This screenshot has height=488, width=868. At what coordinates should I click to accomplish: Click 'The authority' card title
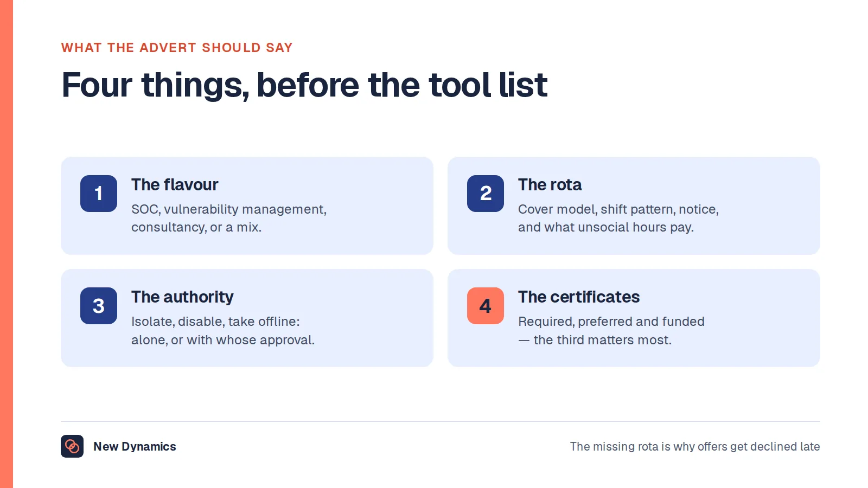tap(182, 297)
